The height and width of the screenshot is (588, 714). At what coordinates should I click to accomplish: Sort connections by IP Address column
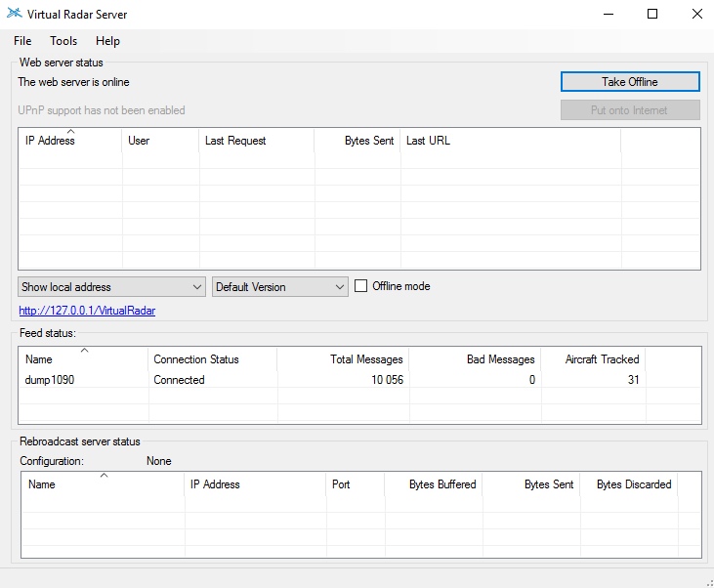[70, 141]
